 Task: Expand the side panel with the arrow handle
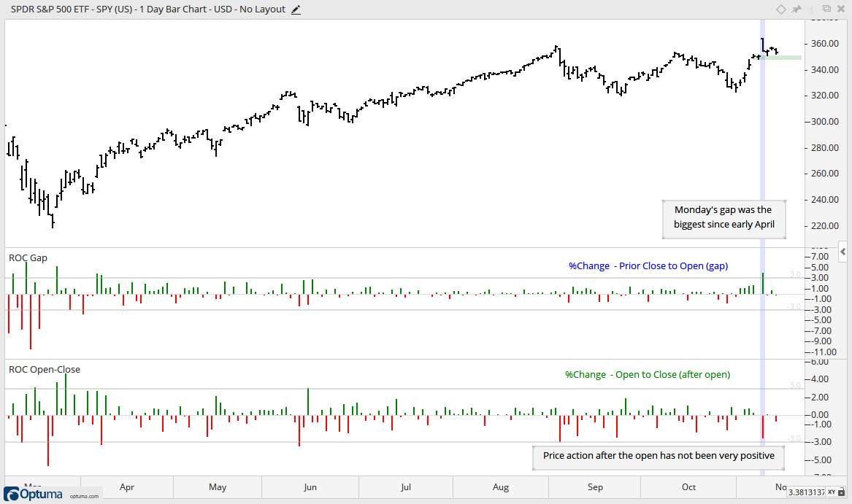843,252
